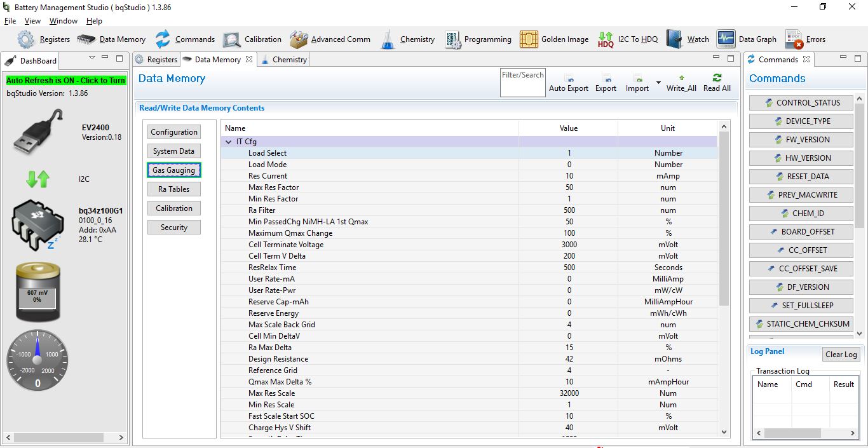The width and height of the screenshot is (868, 448).
Task: Open the Chemistry flask toolbar icon
Action: coord(388,39)
